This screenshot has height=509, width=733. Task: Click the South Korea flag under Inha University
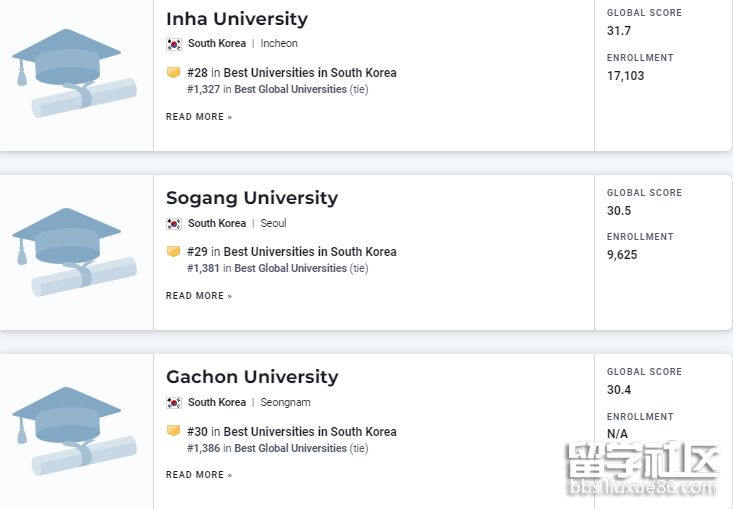pyautogui.click(x=174, y=44)
